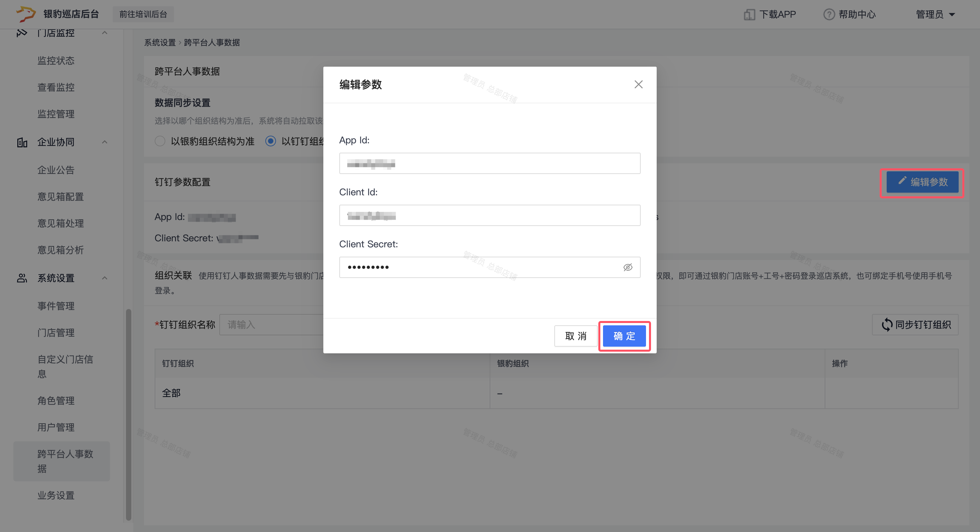Image resolution: width=980 pixels, height=532 pixels.
Task: Click the 帮助中心 question mark icon
Action: pyautogui.click(x=829, y=14)
